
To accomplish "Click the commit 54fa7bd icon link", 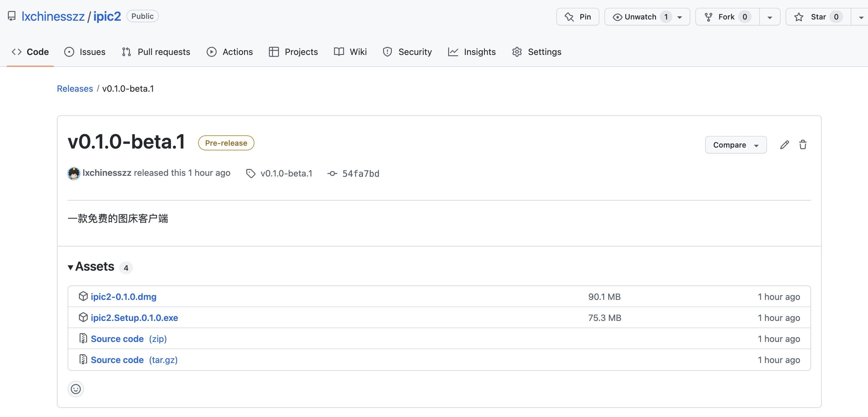I will (x=332, y=173).
